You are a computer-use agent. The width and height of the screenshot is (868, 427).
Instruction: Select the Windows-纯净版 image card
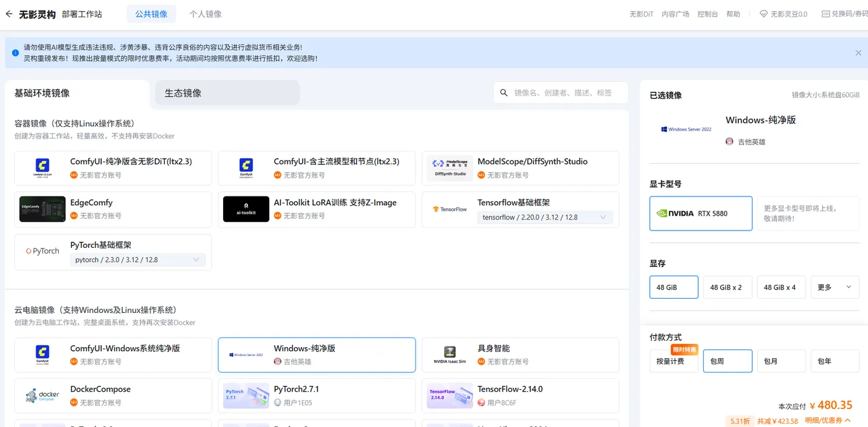click(317, 354)
